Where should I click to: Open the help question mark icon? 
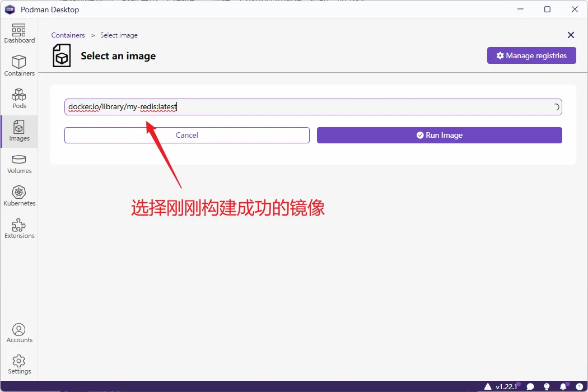tap(579, 386)
